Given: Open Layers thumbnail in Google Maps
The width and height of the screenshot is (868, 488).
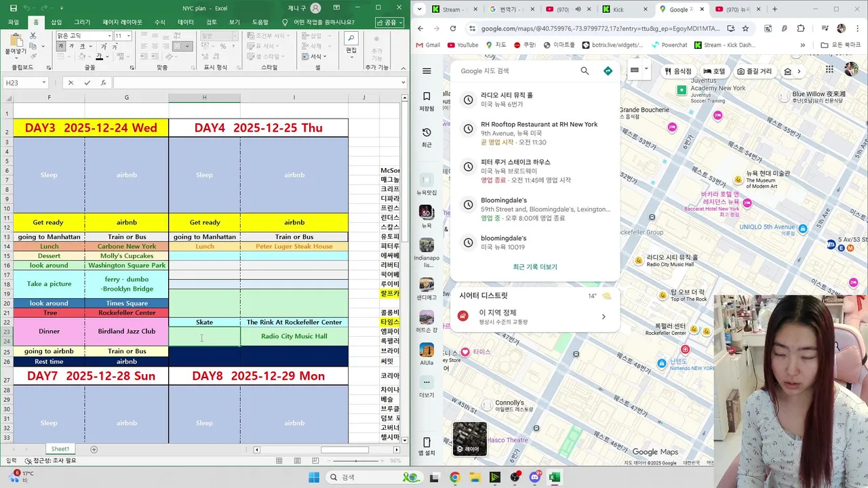Looking at the screenshot, I should click(469, 439).
